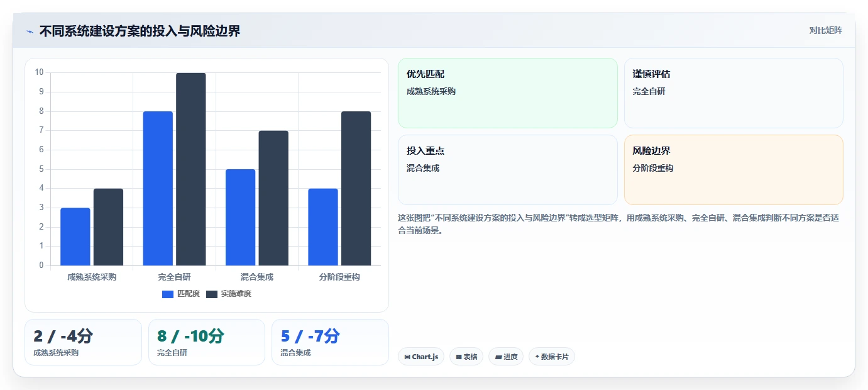Click the 实施难度 bar for 成熟系统采购
The width and height of the screenshot is (868, 390).
pos(108,227)
